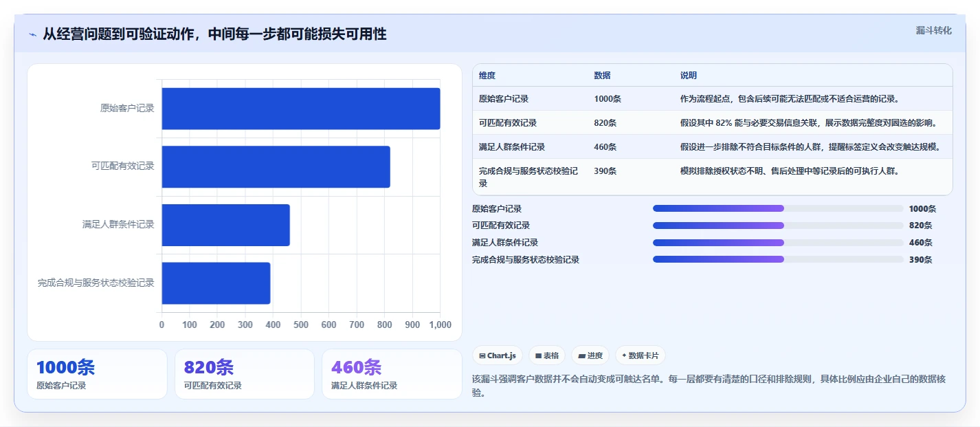
Task: Click the 满足人群条件记录 progress bar
Action: [x=778, y=242]
